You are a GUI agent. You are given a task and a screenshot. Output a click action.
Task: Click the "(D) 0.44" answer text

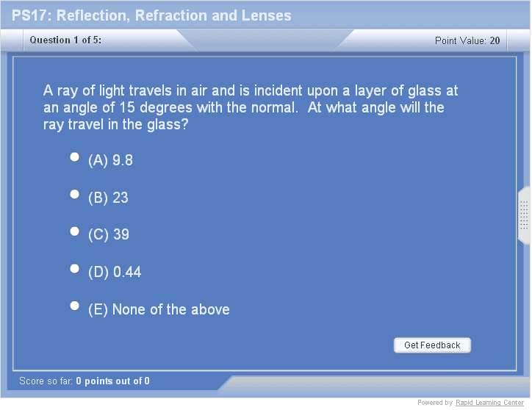[x=115, y=272]
